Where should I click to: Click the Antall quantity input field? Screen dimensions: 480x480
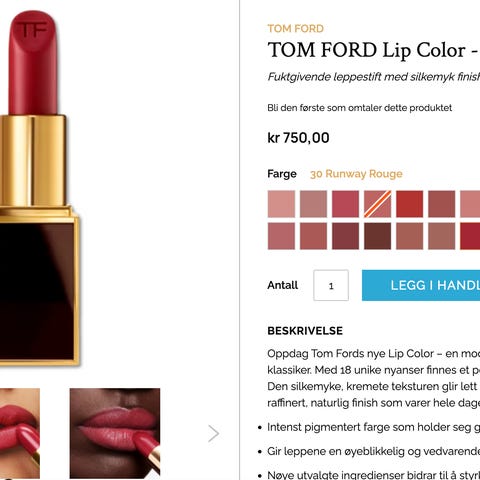(331, 285)
